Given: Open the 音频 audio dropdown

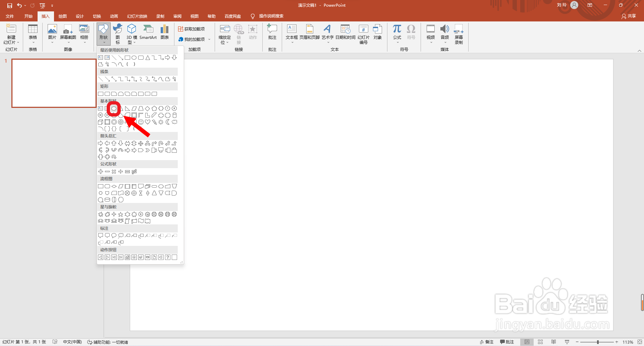Looking at the screenshot, I should click(x=445, y=34).
